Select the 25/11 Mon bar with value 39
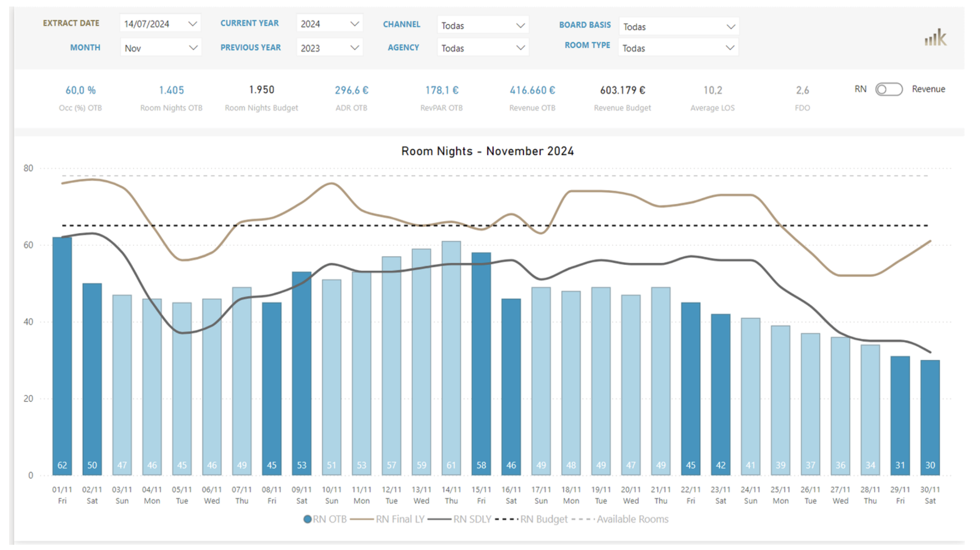Image resolution: width=980 pixels, height=550 pixels. [x=780, y=400]
